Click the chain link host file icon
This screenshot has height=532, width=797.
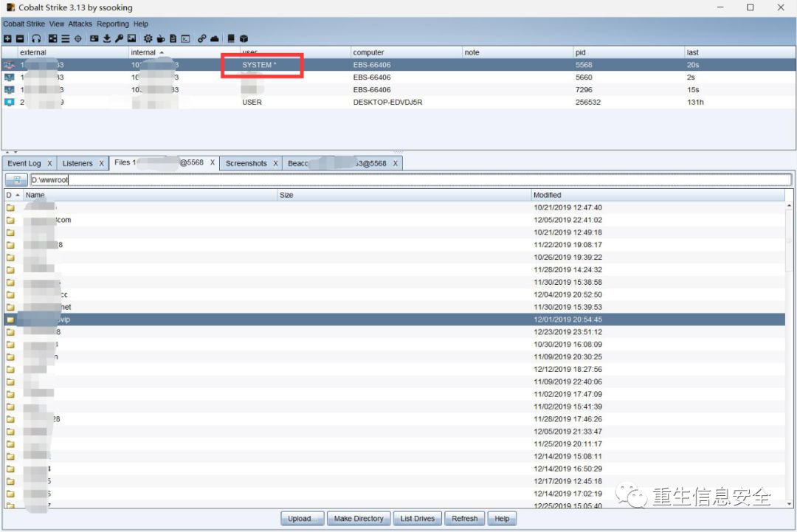click(201, 38)
